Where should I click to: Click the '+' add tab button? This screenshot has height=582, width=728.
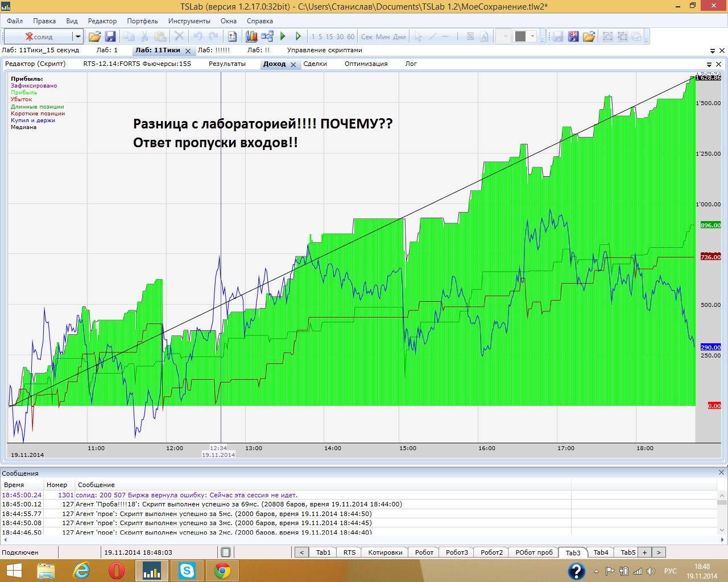[x=644, y=552]
